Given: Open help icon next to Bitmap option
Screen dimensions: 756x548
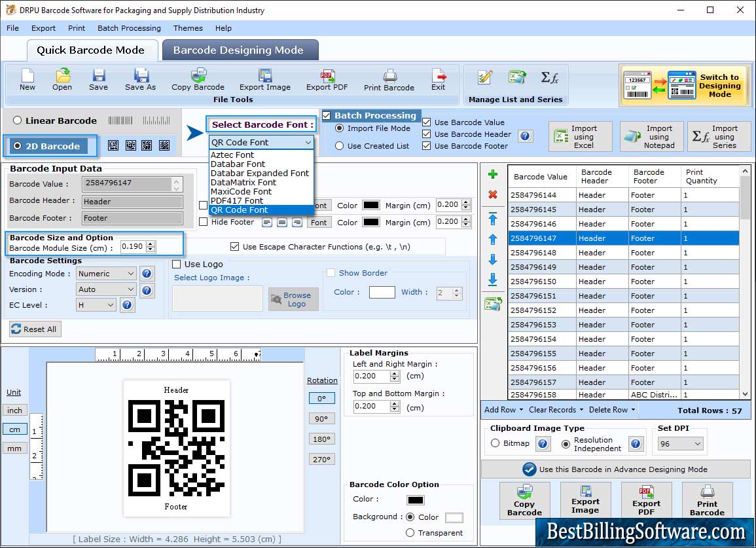Looking at the screenshot, I should pyautogui.click(x=543, y=443).
